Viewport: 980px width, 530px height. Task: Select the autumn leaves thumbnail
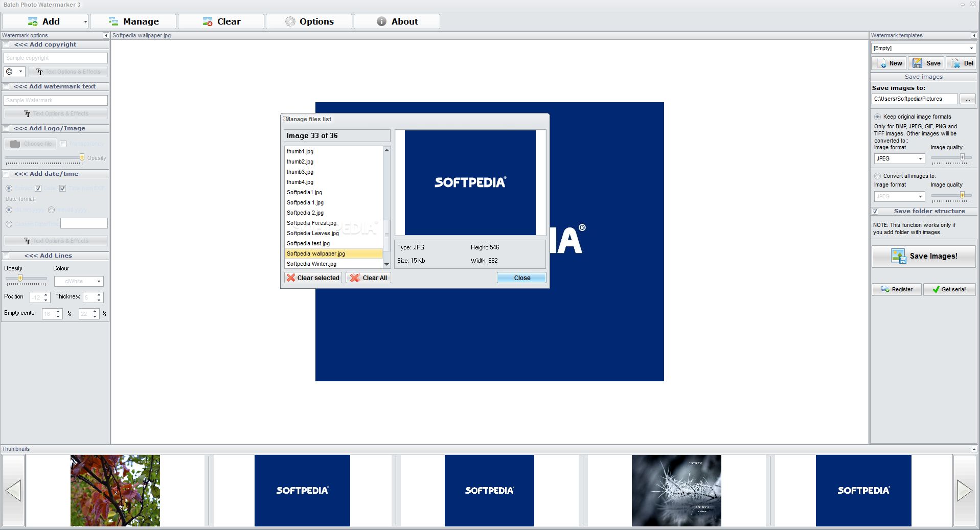[115, 491]
